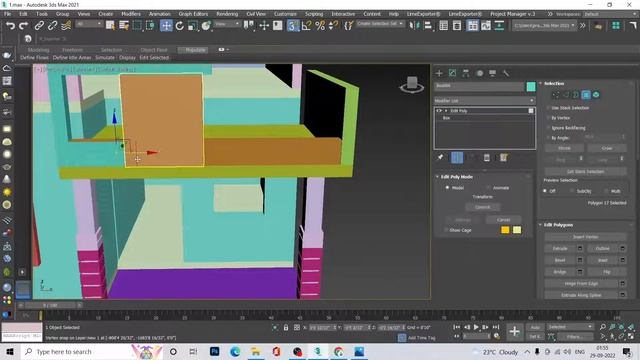Click the orange cage color swatch
The width and height of the screenshot is (640, 360).
point(505,230)
